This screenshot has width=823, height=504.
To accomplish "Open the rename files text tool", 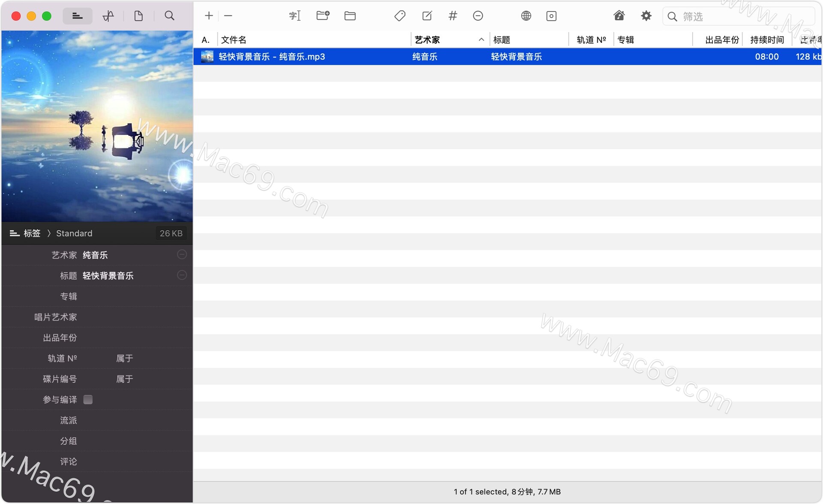I will 295,16.
